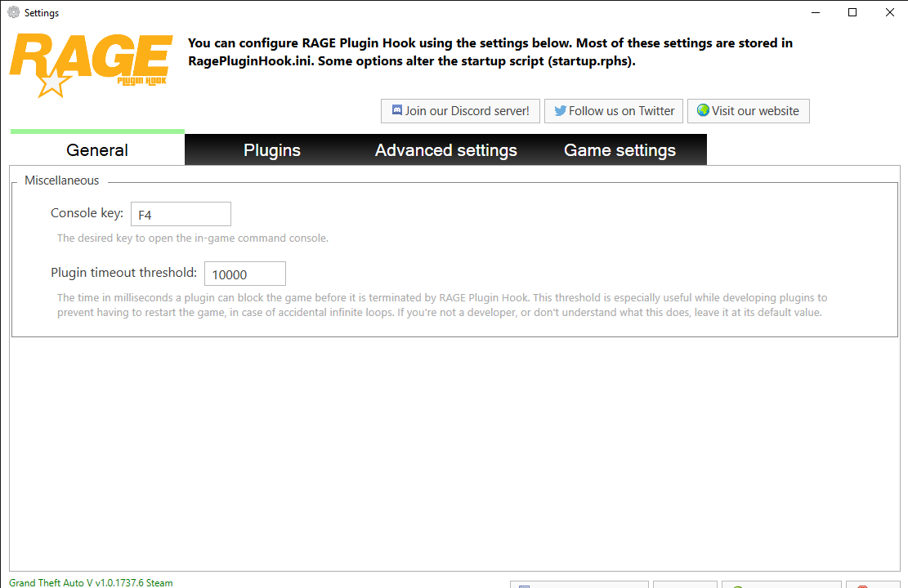This screenshot has height=588, width=908.
Task: Click the Settings gear icon in title bar
Action: (x=13, y=12)
